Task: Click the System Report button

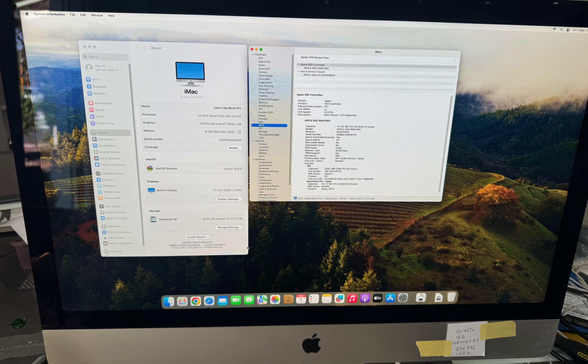Action: pyautogui.click(x=197, y=237)
